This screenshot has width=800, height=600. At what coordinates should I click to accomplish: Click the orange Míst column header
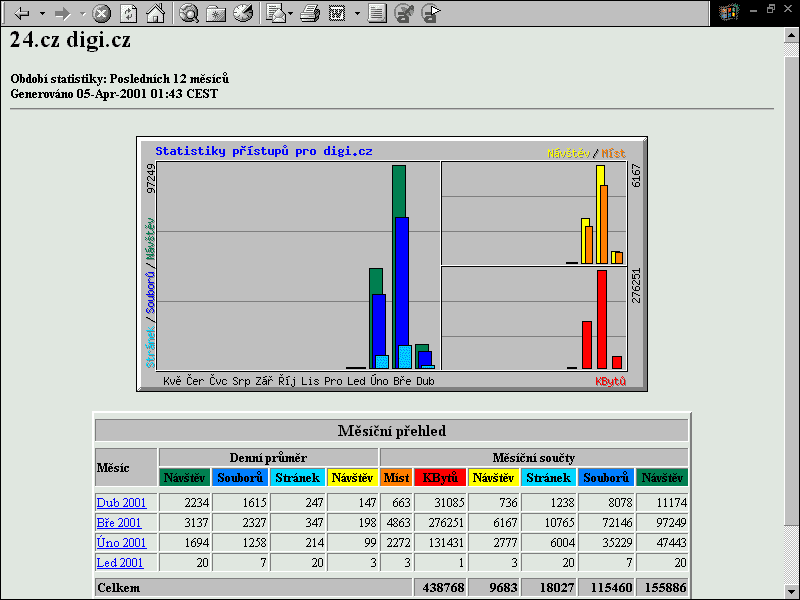(x=396, y=478)
